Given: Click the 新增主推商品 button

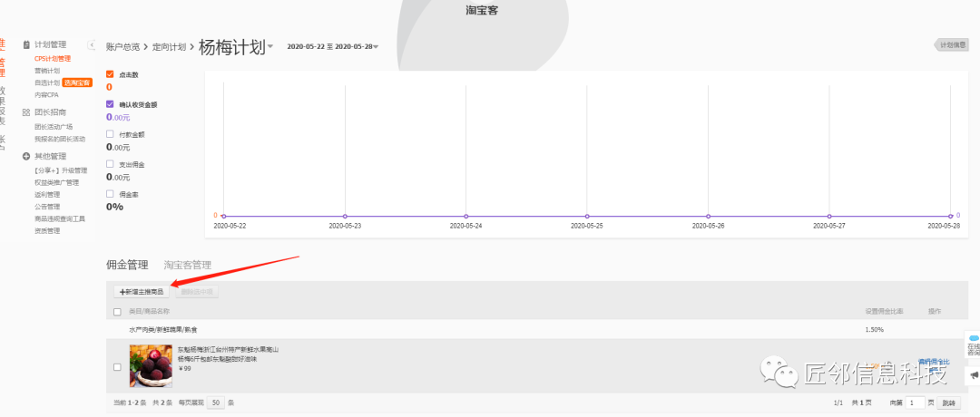Looking at the screenshot, I should tap(141, 292).
